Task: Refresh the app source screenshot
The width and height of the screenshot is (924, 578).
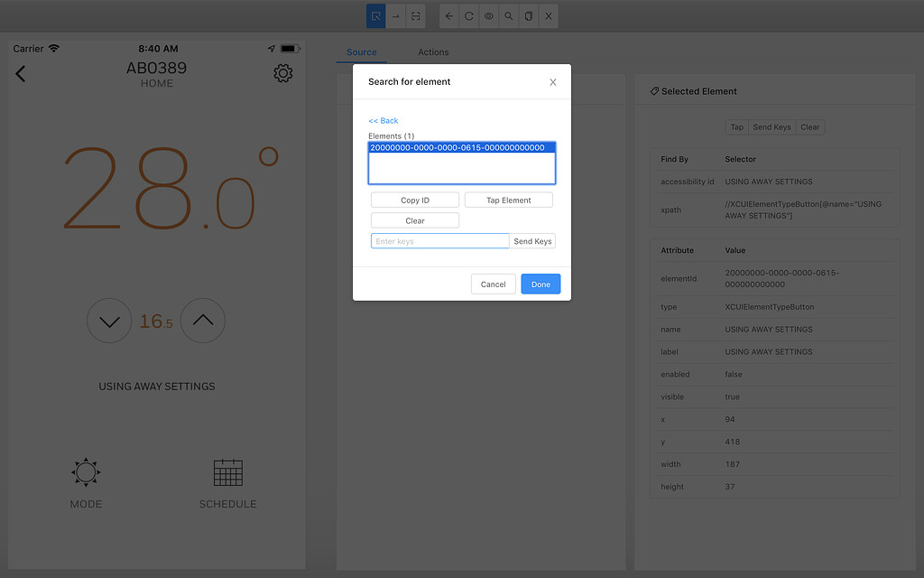Action: tap(468, 15)
